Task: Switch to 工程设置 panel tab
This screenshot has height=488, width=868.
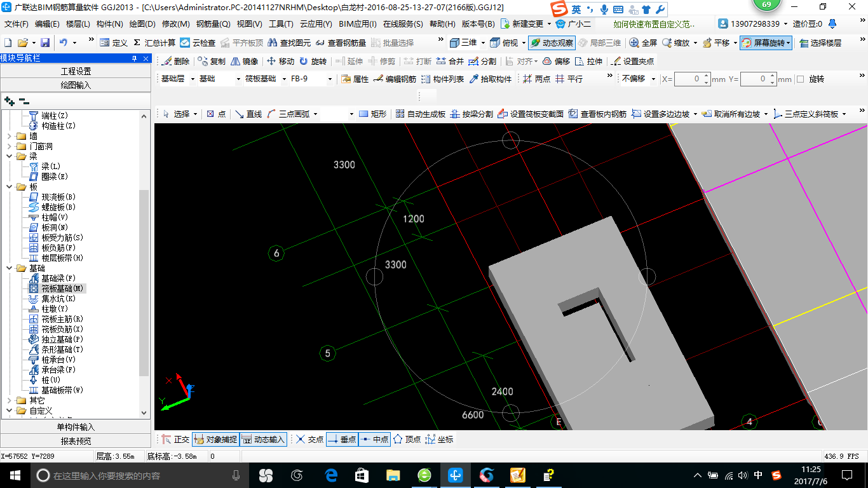Action: coord(76,71)
